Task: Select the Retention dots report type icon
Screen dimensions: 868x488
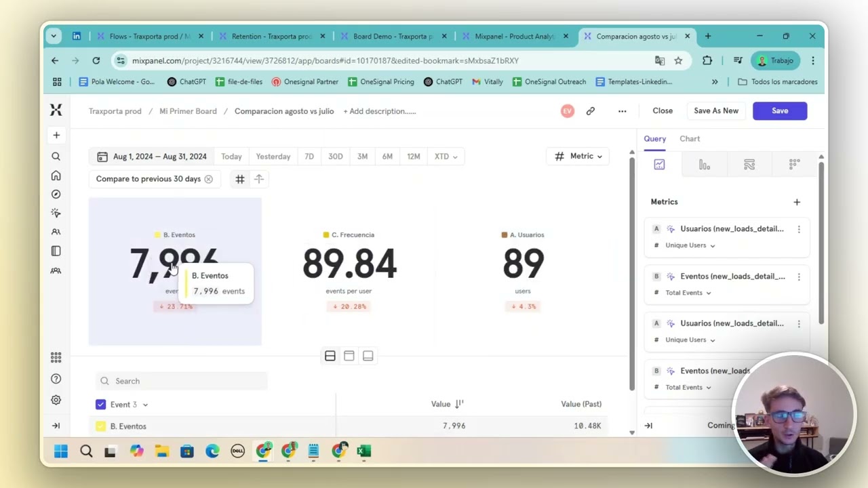Action: (794, 165)
